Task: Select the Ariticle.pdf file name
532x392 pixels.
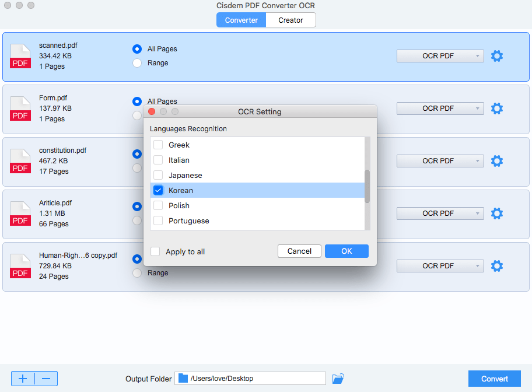Action: pos(55,203)
